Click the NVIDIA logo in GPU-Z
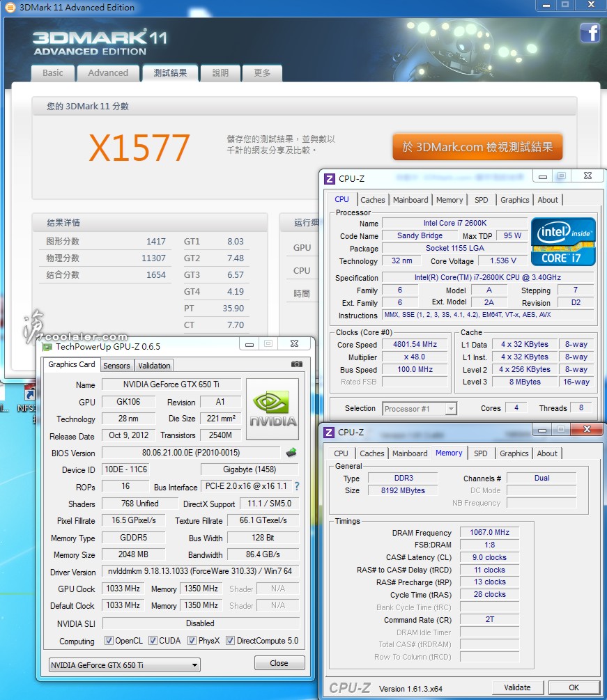Image resolution: width=607 pixels, height=700 pixels. pos(272,408)
